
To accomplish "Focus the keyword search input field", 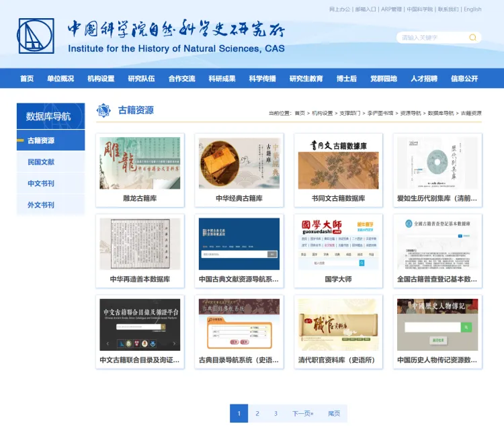I will pyautogui.click(x=434, y=38).
